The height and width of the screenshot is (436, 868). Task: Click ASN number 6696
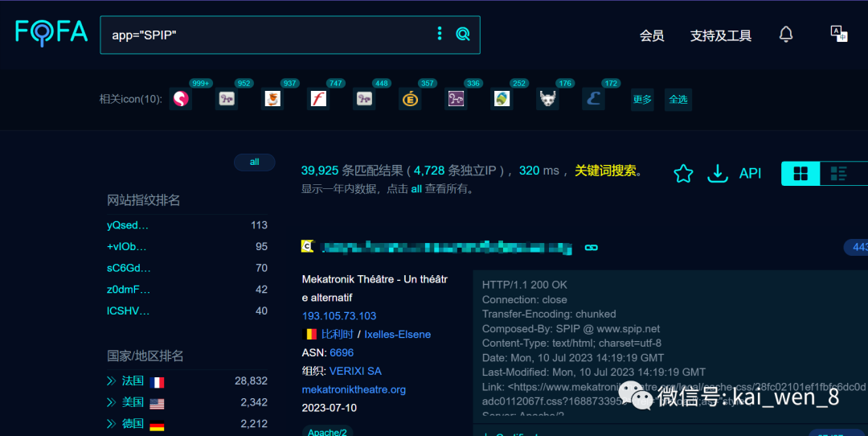tap(342, 352)
